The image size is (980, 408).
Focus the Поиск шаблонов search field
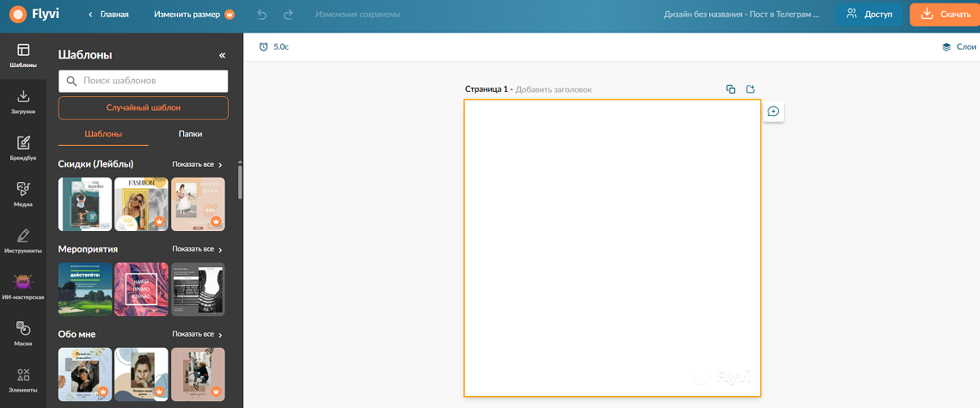tap(143, 81)
